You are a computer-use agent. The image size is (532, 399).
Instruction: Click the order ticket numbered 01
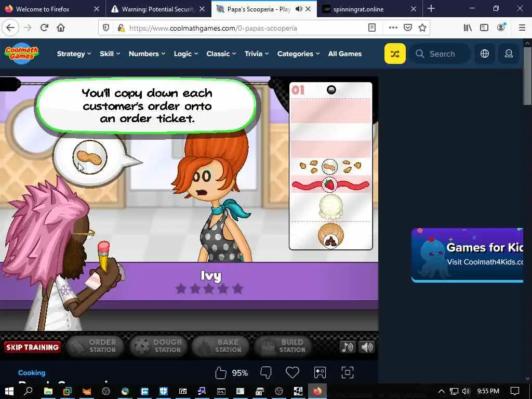point(331,166)
